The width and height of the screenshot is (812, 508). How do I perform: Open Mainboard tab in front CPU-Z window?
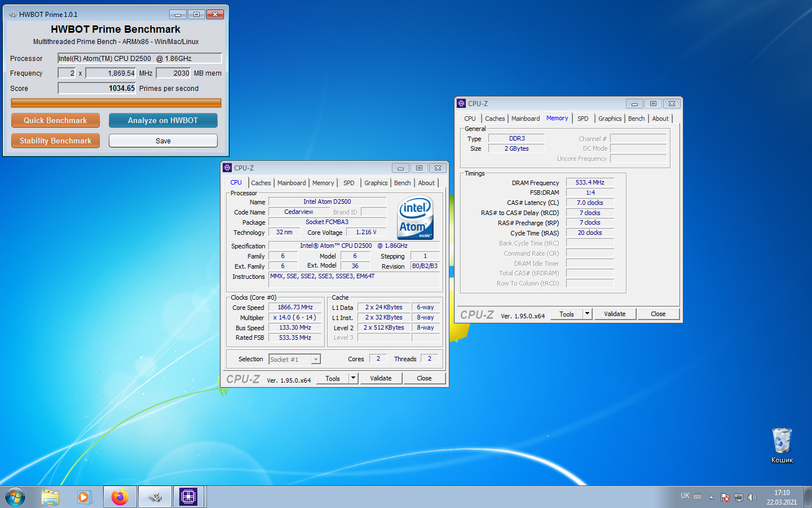[292, 183]
